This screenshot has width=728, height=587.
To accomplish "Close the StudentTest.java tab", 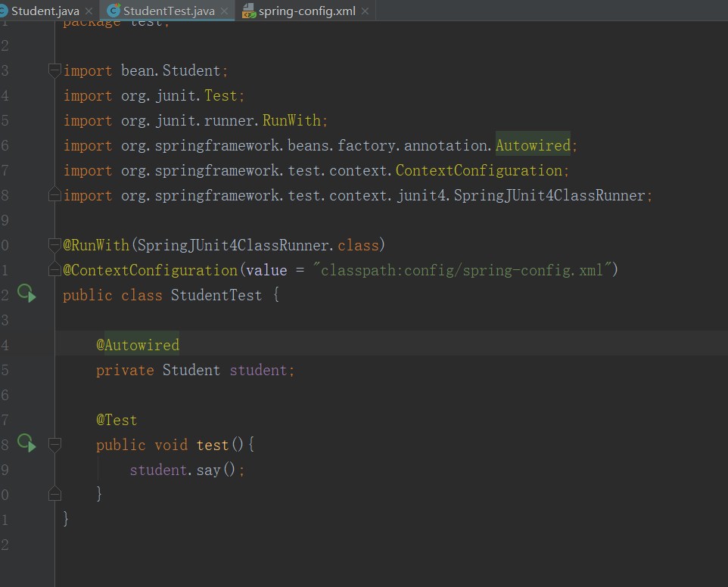I will [x=224, y=11].
